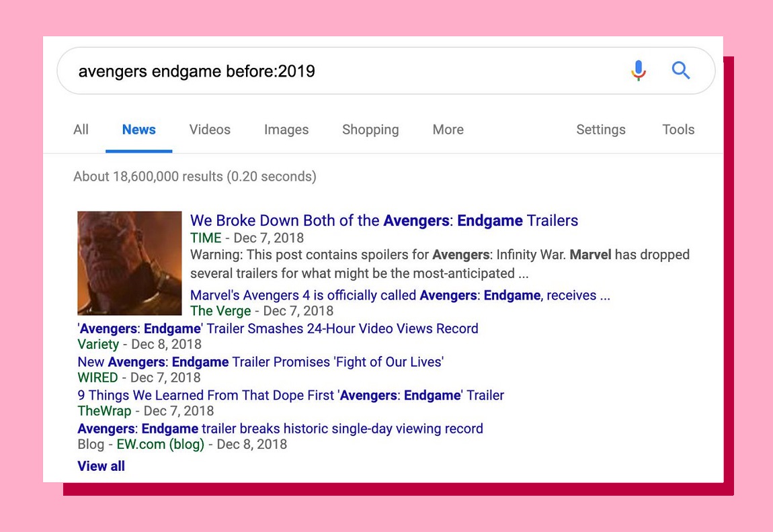The height and width of the screenshot is (532, 773).
Task: Open WIRED's 'Fight of Our Lives' article
Action: pyautogui.click(x=260, y=362)
